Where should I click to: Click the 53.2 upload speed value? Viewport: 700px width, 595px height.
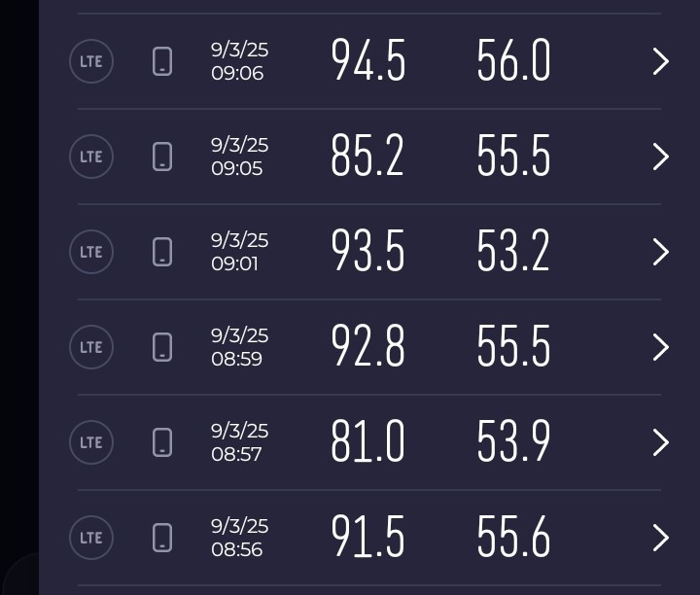point(514,253)
